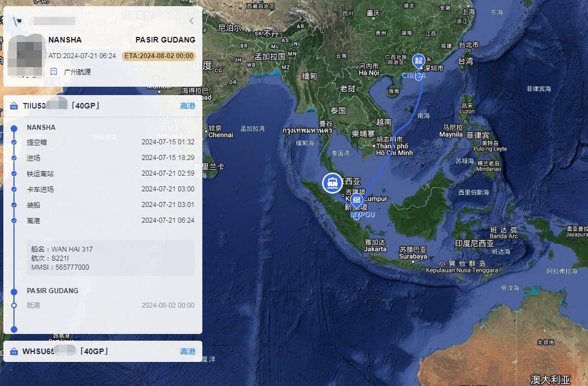Screen dimensions: 588x386
Task: Click the 提空箱 checkmark node
Action: click(14, 143)
